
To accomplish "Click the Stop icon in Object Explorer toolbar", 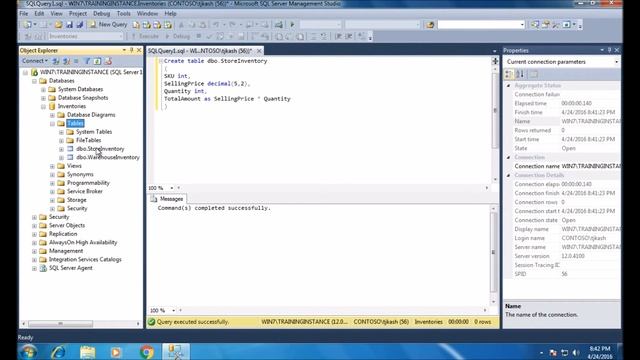I will [x=76, y=61].
